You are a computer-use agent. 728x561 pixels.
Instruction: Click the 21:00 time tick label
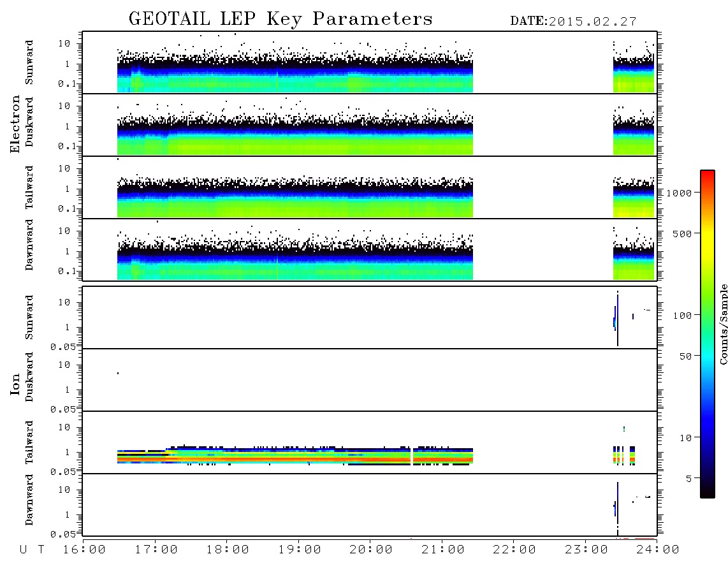pyautogui.click(x=443, y=550)
